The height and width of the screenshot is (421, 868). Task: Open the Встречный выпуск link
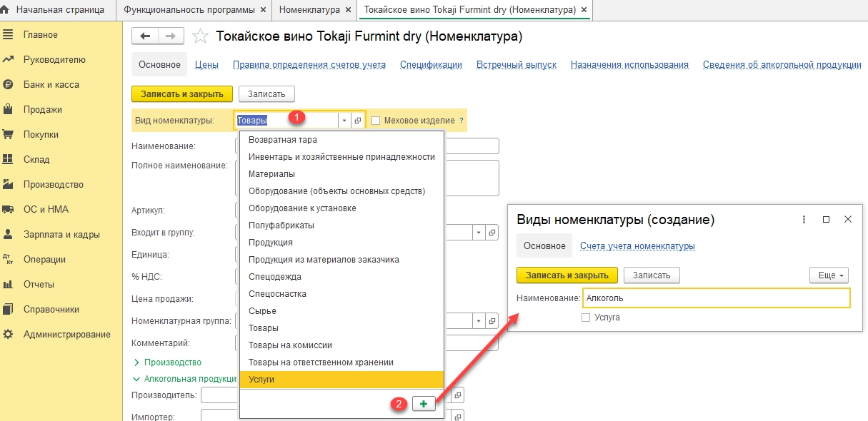(517, 64)
